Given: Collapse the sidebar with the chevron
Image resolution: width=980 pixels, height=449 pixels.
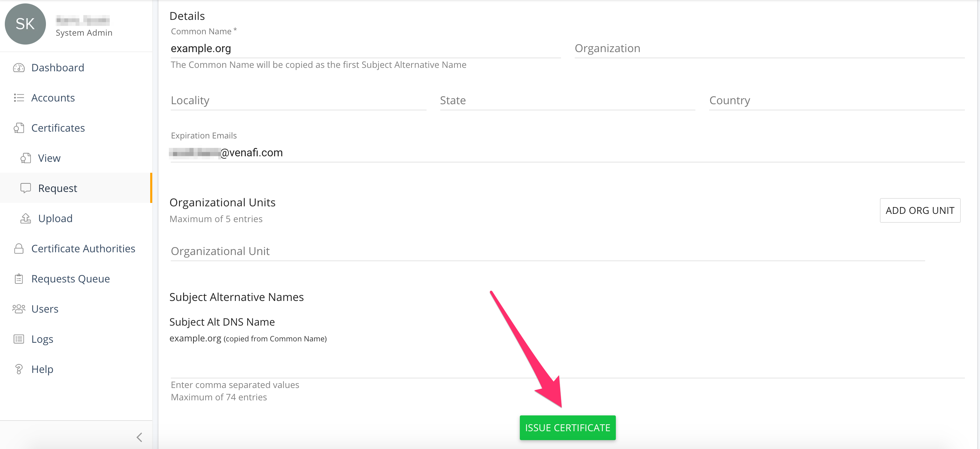Looking at the screenshot, I should click(x=139, y=437).
